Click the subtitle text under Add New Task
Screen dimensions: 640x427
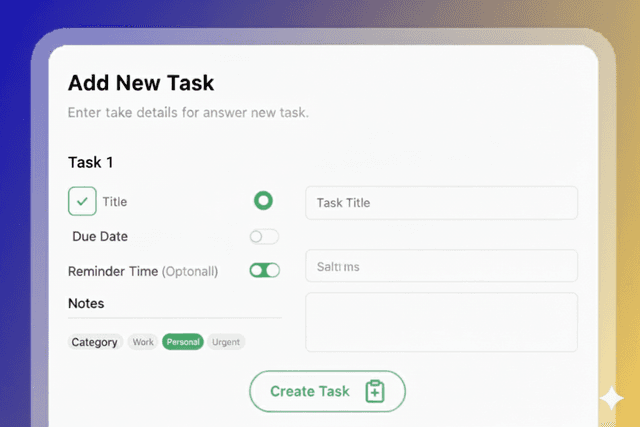tap(188, 113)
